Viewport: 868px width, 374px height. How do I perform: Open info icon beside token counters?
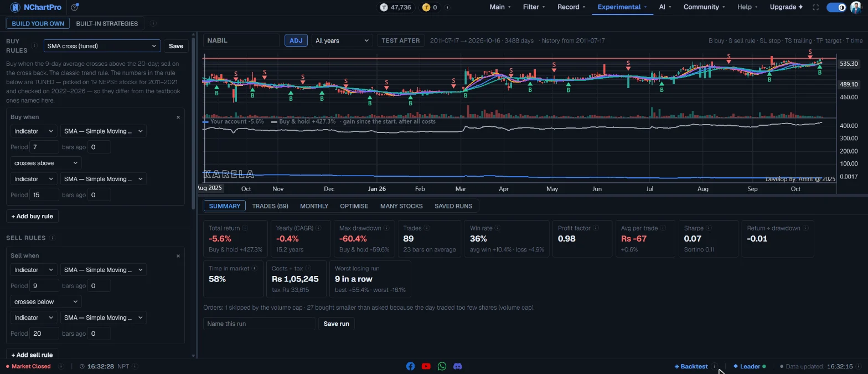(x=447, y=7)
